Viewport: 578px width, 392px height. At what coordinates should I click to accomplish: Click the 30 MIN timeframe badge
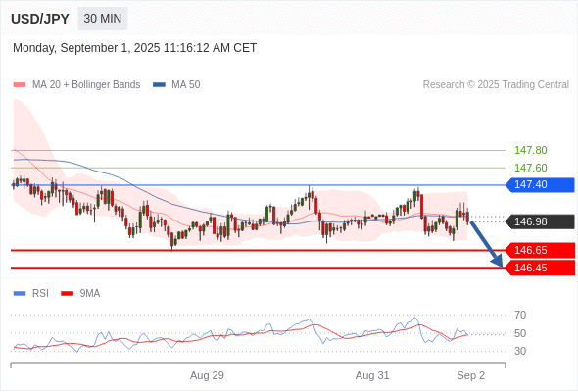(x=103, y=19)
